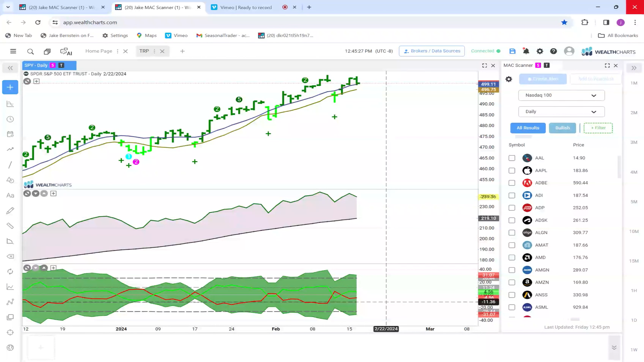Open the help question mark icon

(x=553, y=51)
